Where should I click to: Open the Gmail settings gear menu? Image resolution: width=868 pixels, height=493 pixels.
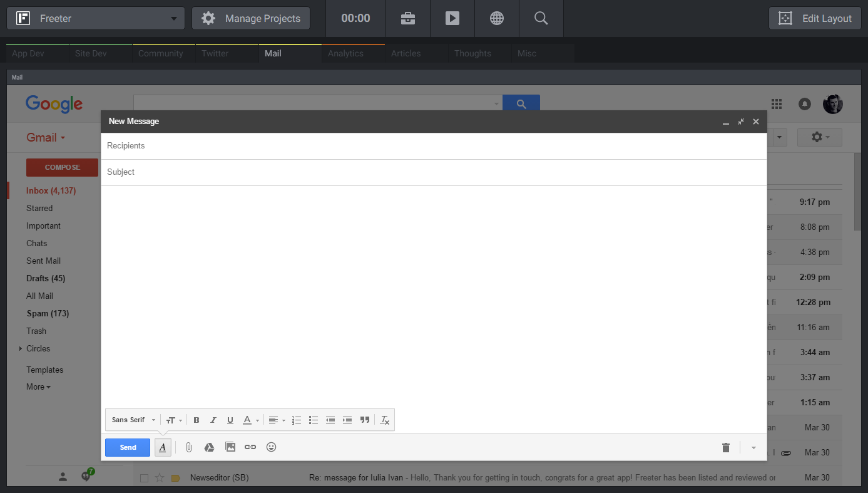(x=820, y=137)
